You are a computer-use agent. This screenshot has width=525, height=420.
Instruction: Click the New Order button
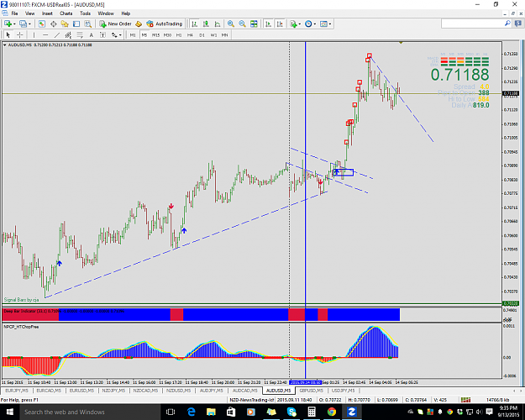[x=116, y=24]
